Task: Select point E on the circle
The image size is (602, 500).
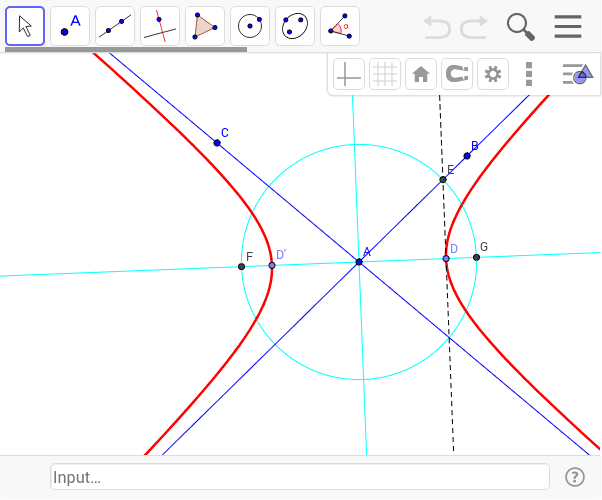Action: coord(443,179)
